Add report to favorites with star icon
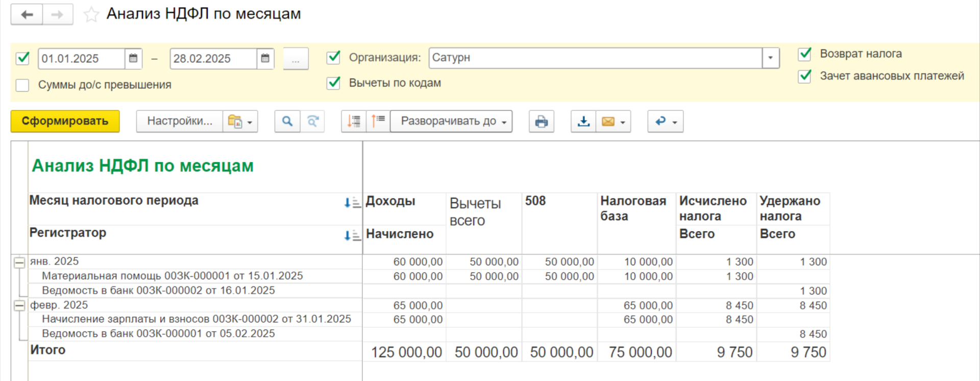Viewport: 980px width, 381px height. point(91,15)
